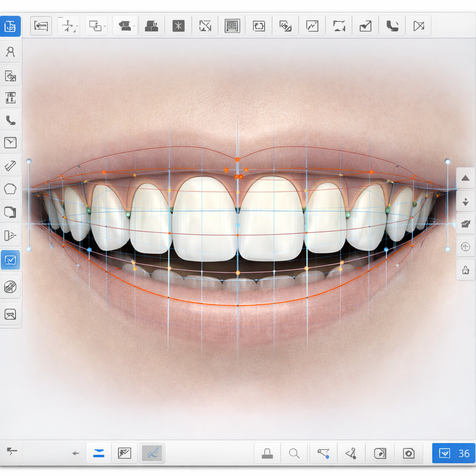This screenshot has height=476, width=476.
Task: Click the orange smile curve control point
Action: (x=238, y=159)
